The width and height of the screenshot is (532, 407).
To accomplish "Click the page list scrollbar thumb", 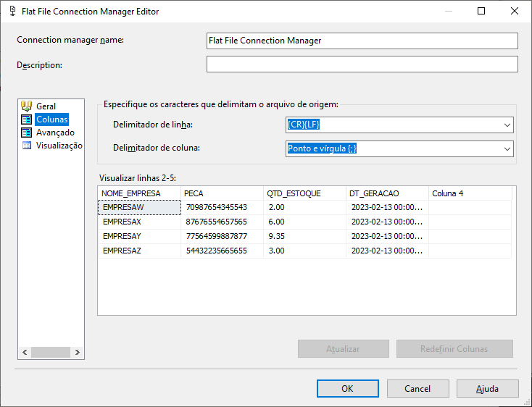I will tap(51, 352).
